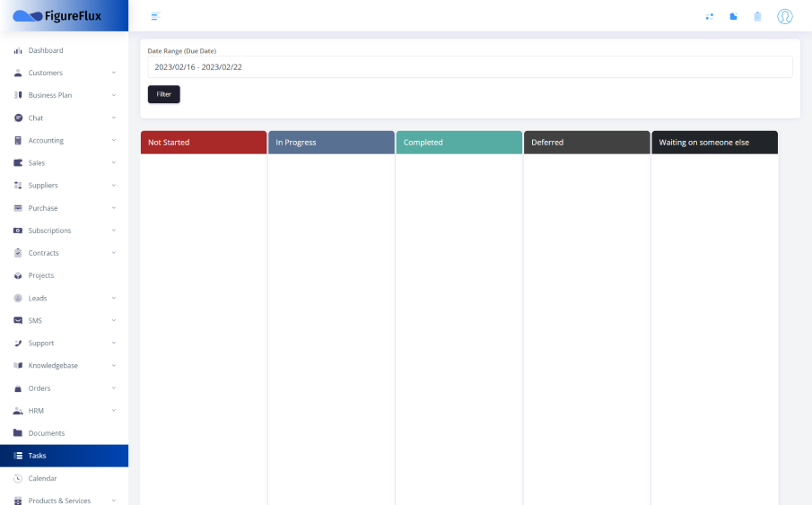Click the Chat speech bubble icon
This screenshot has width=812, height=505.
[x=18, y=118]
